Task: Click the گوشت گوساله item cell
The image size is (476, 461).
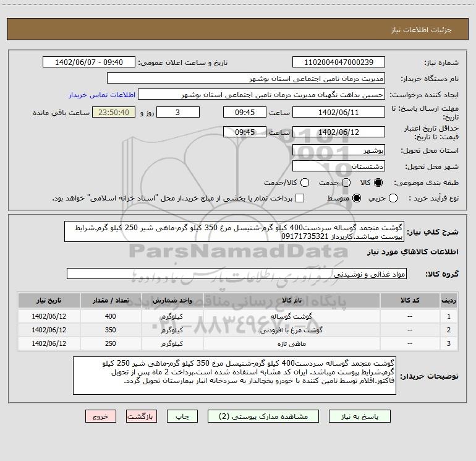Action: pos(291,316)
